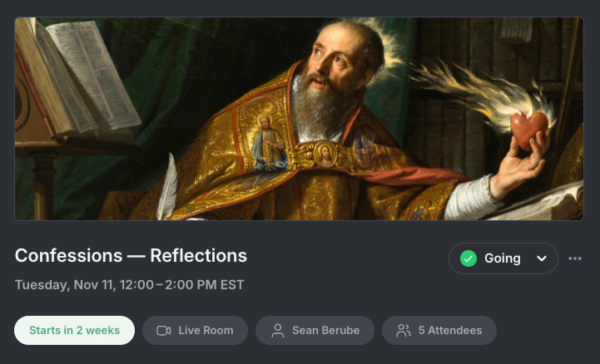Open the RSVP dropdown via the Going label
Image resolution: width=600 pixels, height=364 pixels.
click(x=503, y=258)
